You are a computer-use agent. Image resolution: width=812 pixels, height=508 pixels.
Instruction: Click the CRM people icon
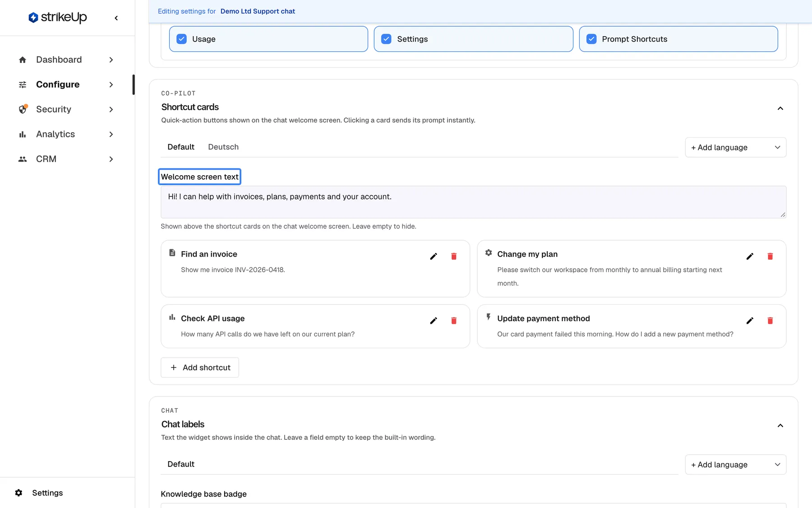[23, 159]
